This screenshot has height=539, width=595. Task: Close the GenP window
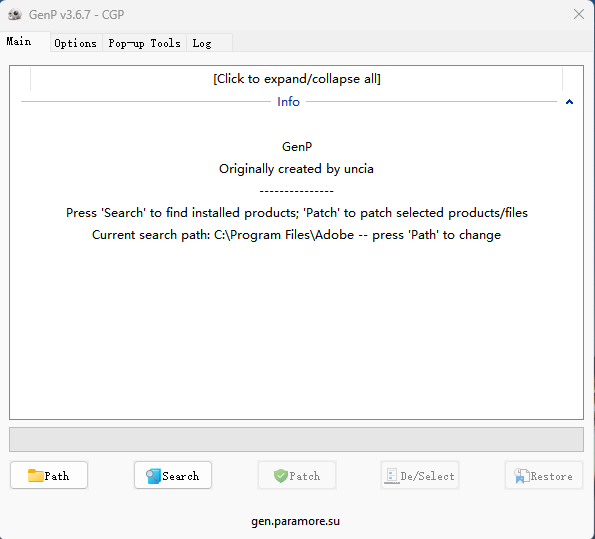tap(579, 14)
